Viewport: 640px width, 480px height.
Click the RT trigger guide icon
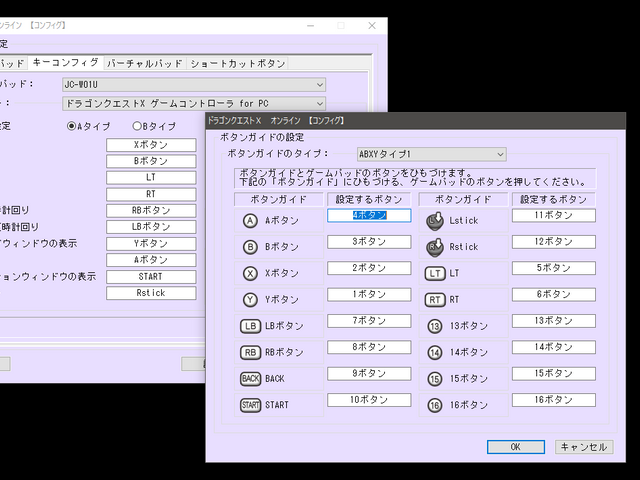tap(435, 300)
